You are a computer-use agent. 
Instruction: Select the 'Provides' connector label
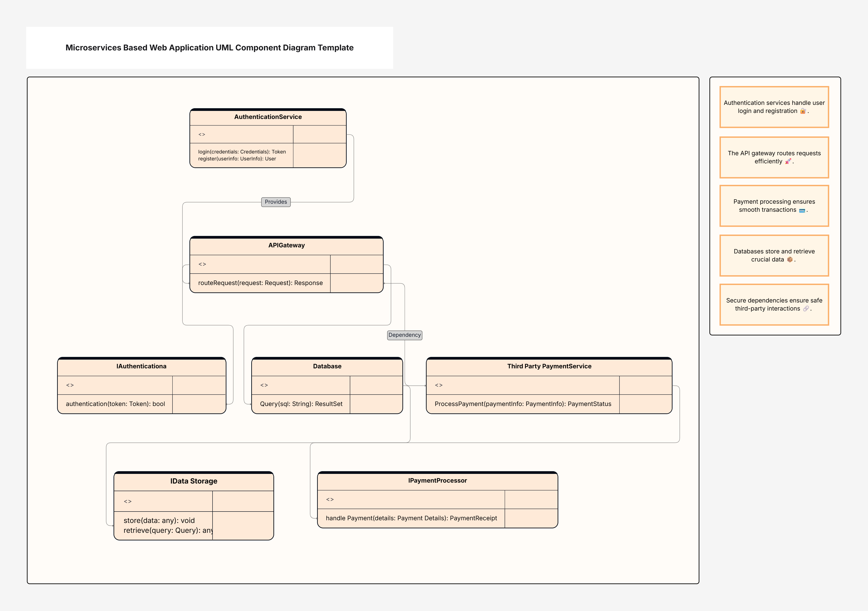[276, 202]
